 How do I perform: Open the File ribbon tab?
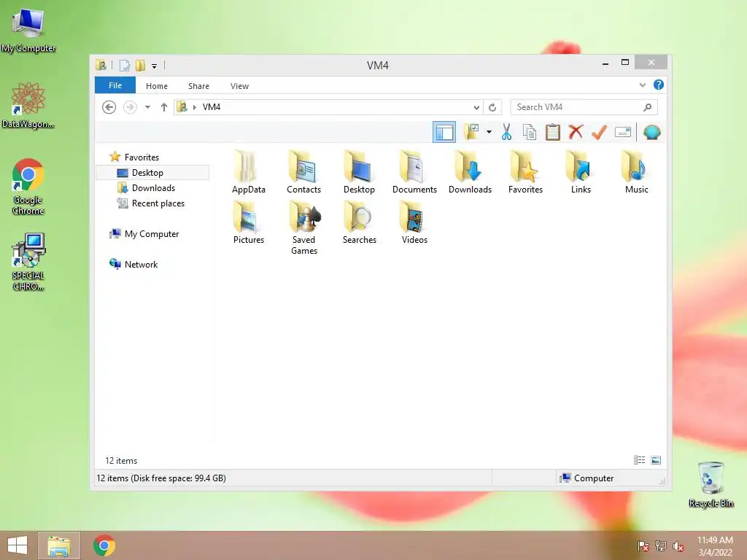coord(115,85)
